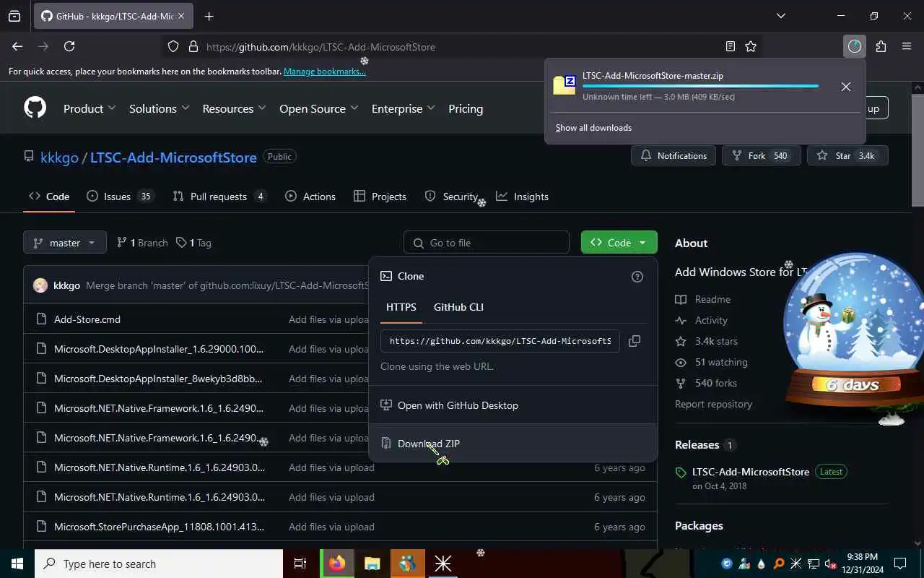The image size is (924, 578).
Task: Click the Notifications button
Action: point(674,156)
